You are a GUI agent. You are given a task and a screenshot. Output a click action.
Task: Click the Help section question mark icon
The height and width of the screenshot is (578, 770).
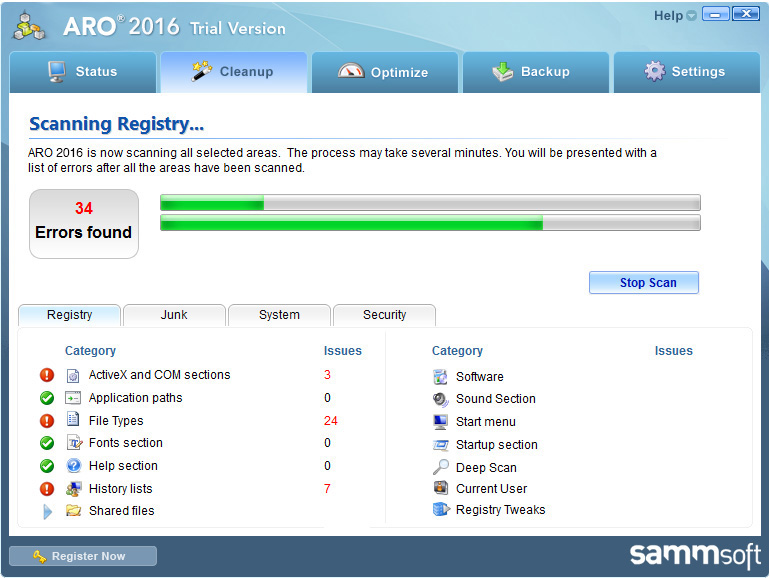[x=73, y=466]
